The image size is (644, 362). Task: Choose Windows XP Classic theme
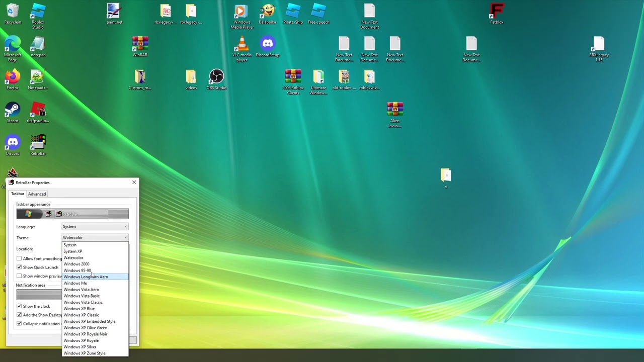click(95, 315)
